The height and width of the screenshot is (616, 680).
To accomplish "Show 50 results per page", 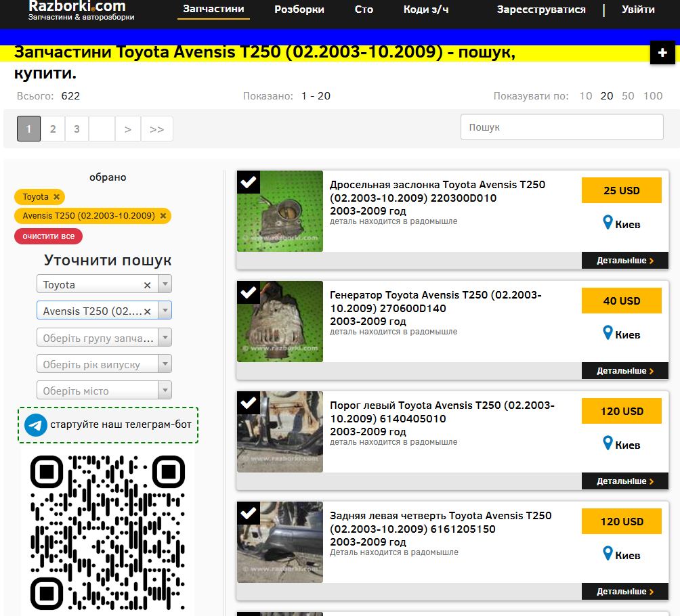I will (x=628, y=96).
